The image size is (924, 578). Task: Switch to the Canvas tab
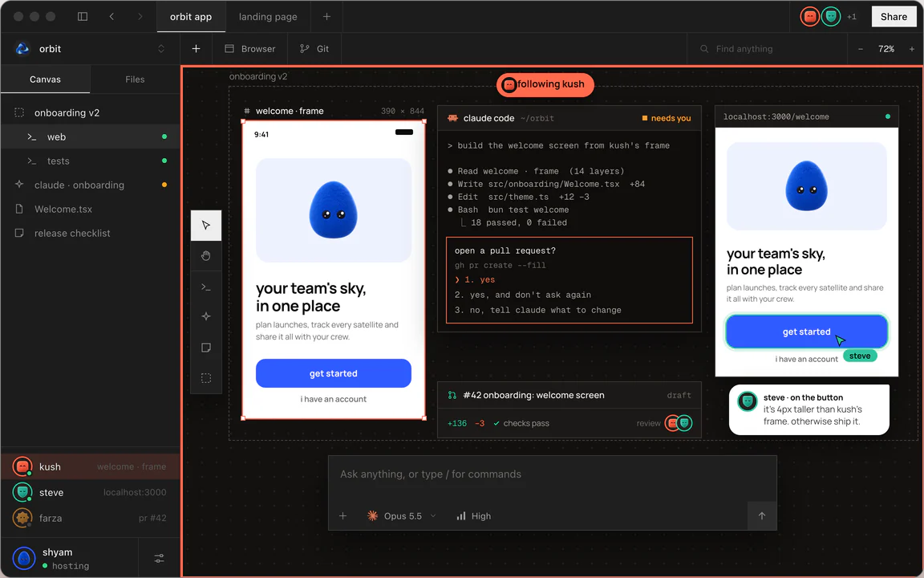click(x=46, y=79)
